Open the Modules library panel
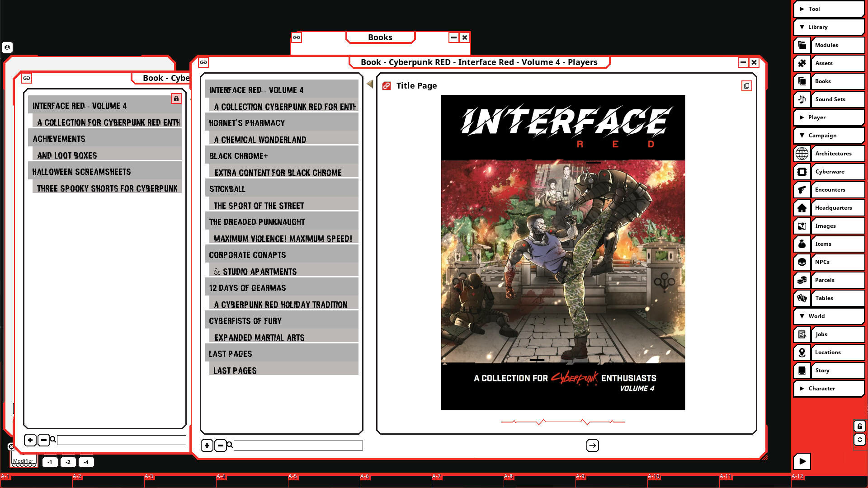 pyautogui.click(x=837, y=45)
